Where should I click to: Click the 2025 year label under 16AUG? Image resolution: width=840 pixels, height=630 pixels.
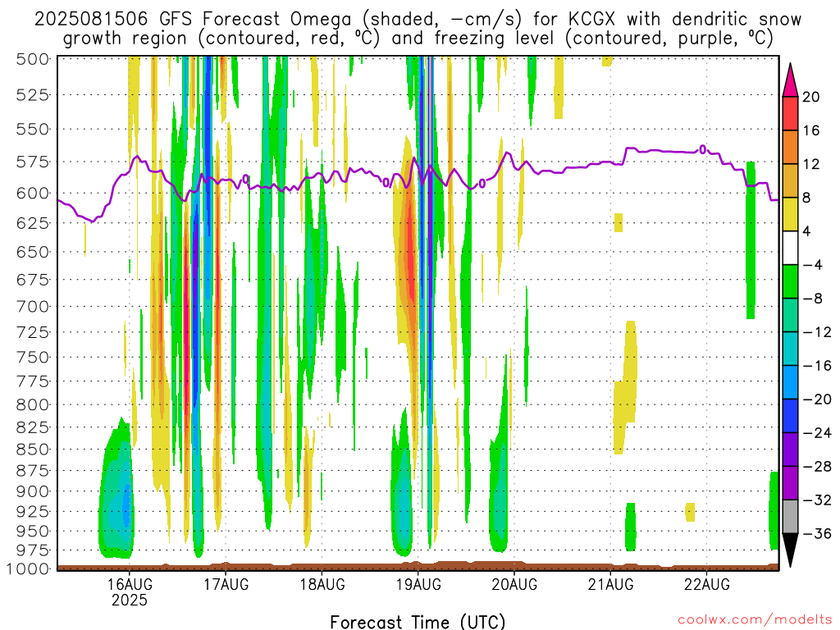click(x=129, y=600)
